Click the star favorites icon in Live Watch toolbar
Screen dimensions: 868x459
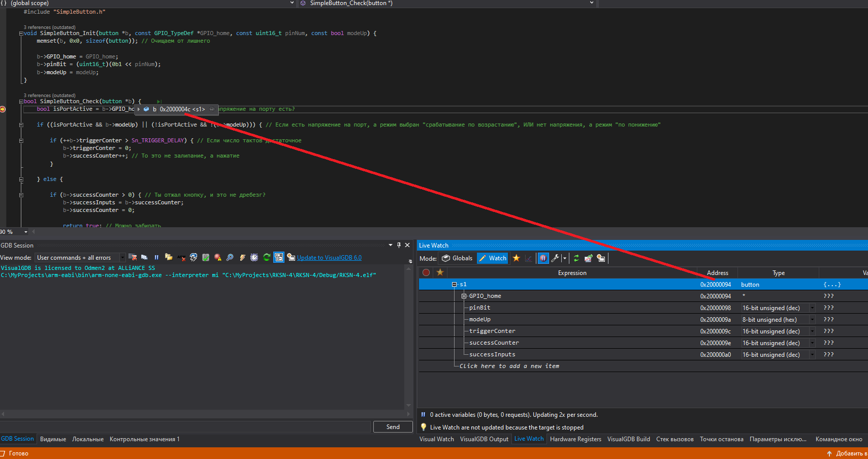tap(516, 258)
